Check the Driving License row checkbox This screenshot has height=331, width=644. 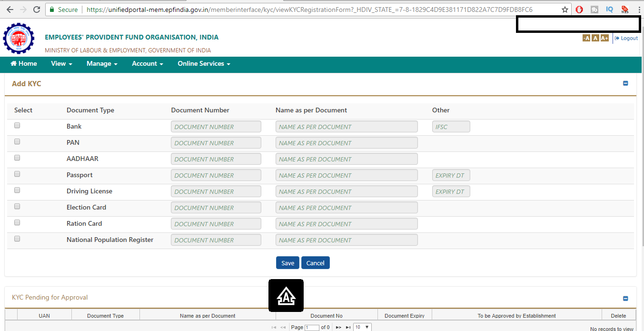pyautogui.click(x=17, y=191)
